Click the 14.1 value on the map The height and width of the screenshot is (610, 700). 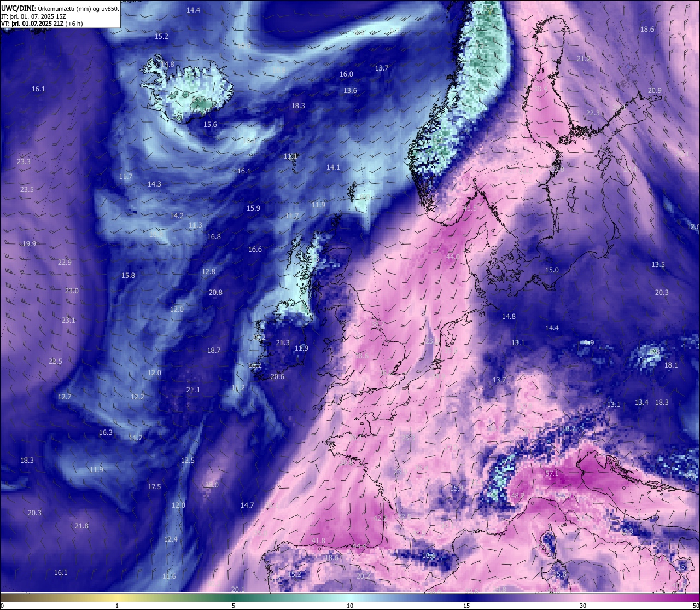point(333,167)
